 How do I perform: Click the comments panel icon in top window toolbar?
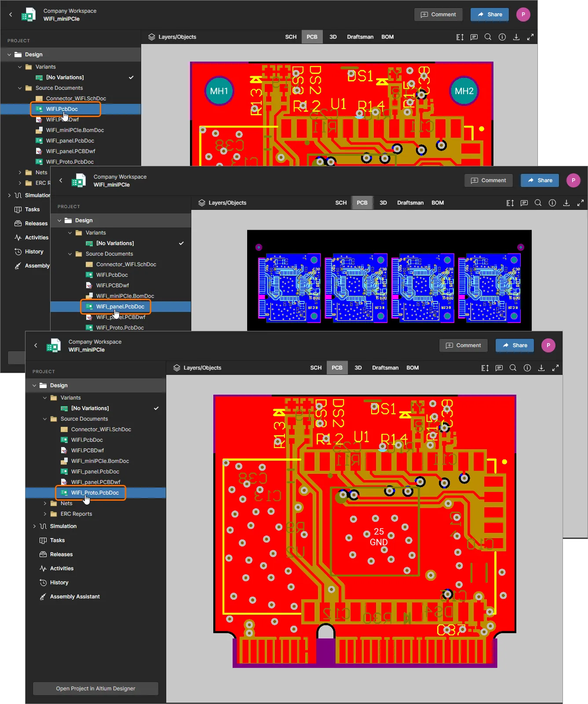coord(474,37)
